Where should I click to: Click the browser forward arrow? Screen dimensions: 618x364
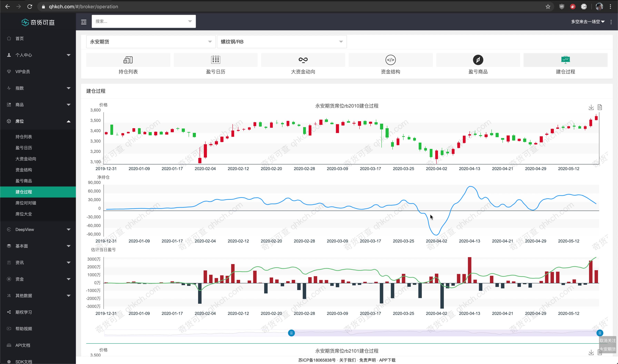point(19,7)
